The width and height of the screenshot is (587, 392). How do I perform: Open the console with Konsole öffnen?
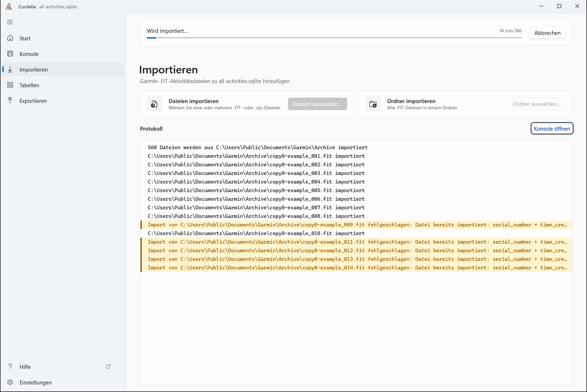click(x=552, y=128)
